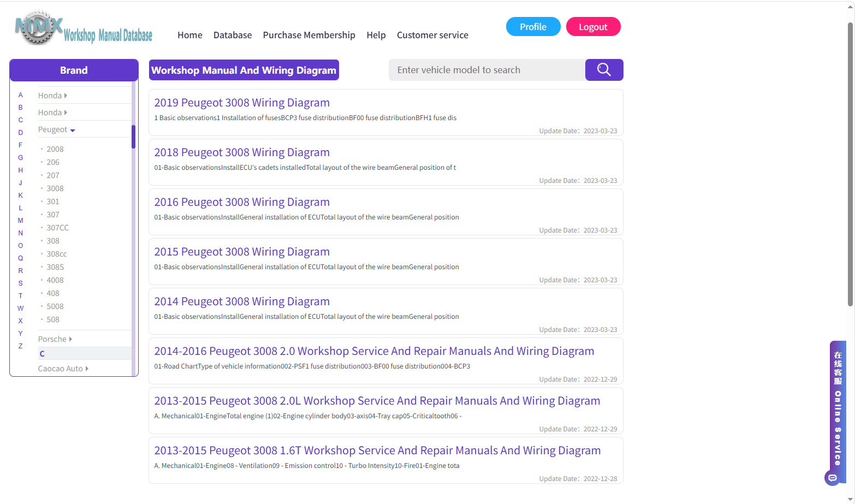Screen dimensions: 855x504
Task: Click the Profile button
Action: coord(533,27)
